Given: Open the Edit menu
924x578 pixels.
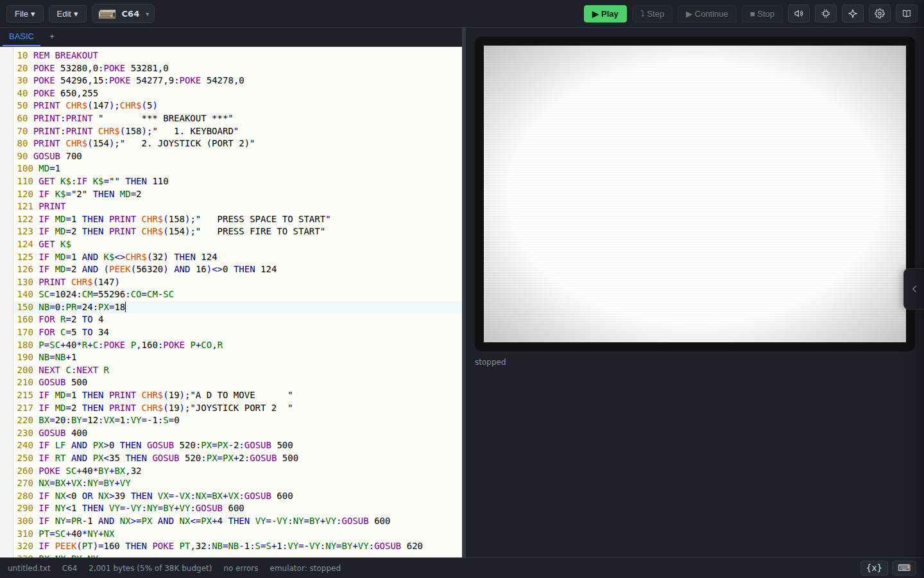Looking at the screenshot, I should point(67,13).
